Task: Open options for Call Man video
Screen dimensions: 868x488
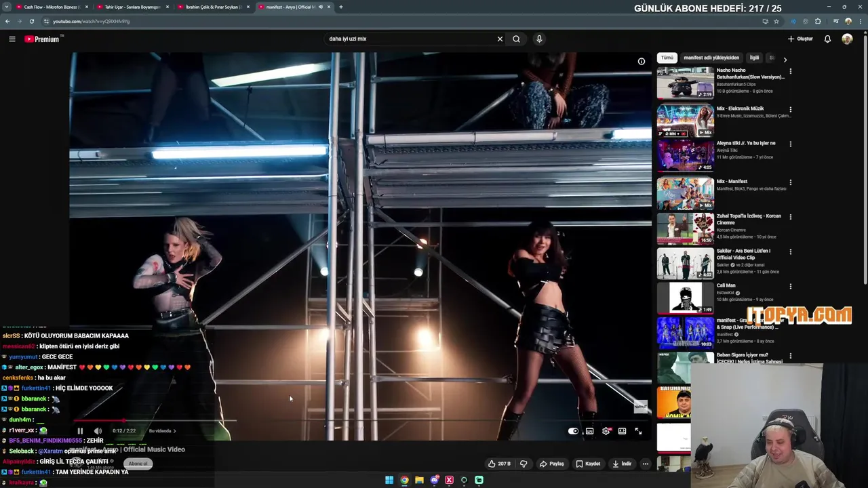Action: pyautogui.click(x=790, y=287)
